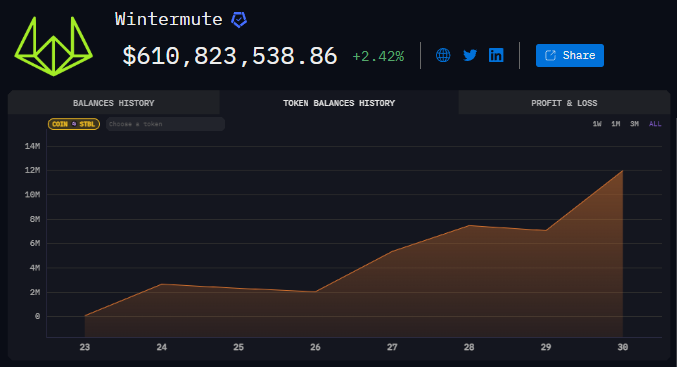Open the Twitter profile icon
This screenshot has width=677, height=367.
coord(470,55)
